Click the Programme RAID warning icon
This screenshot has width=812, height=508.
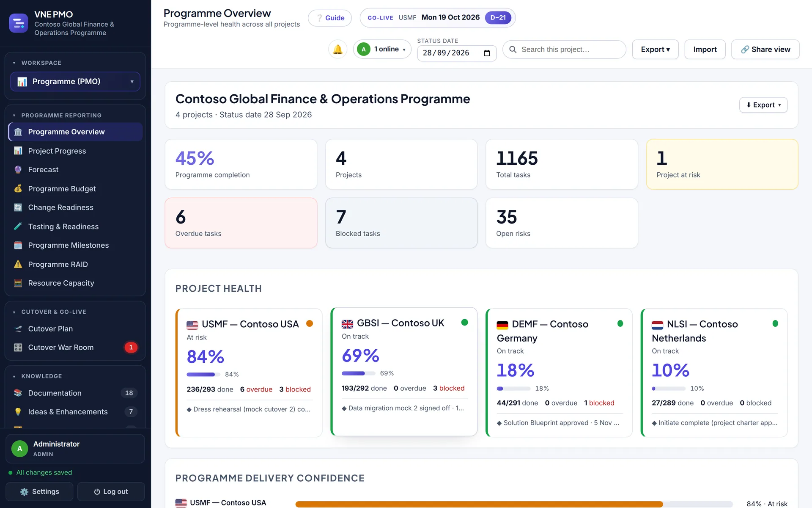(18, 264)
